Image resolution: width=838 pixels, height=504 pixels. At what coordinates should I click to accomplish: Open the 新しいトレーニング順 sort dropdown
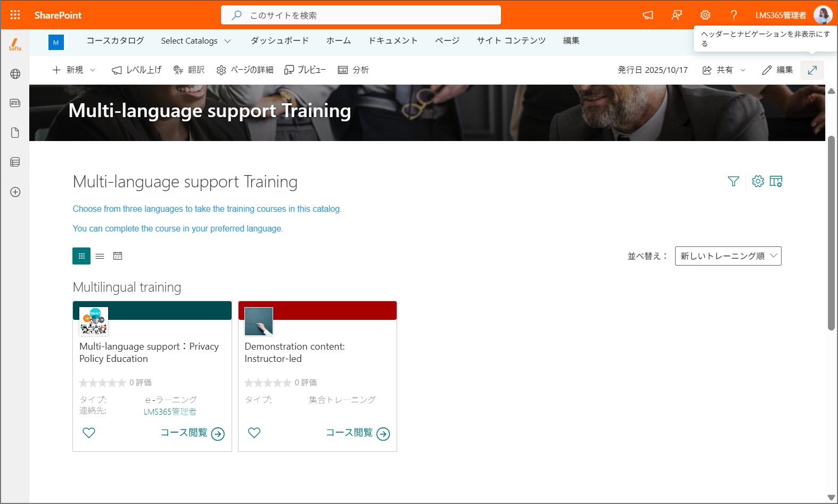pos(728,256)
